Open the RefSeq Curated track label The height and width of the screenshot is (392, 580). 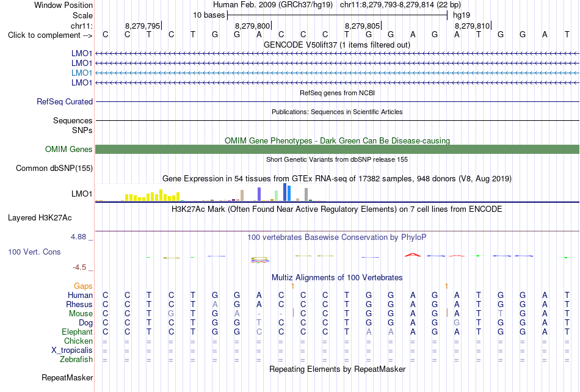tap(64, 102)
